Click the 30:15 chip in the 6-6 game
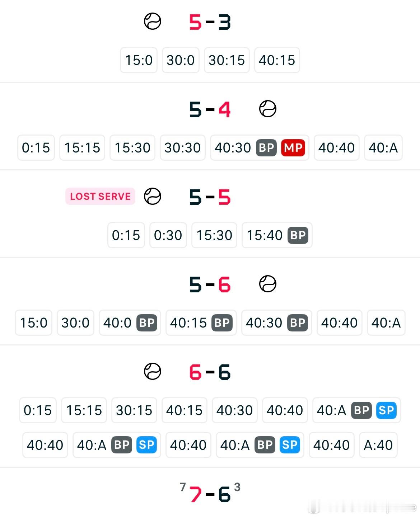 (x=134, y=410)
